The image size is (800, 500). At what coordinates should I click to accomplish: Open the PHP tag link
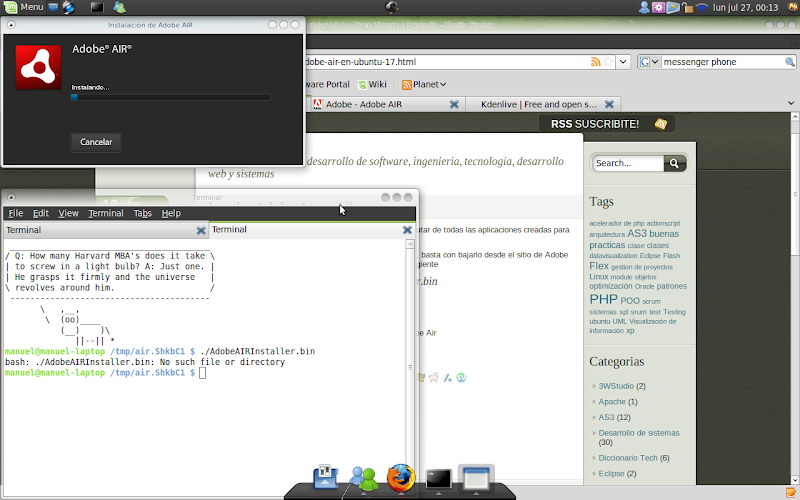[604, 299]
